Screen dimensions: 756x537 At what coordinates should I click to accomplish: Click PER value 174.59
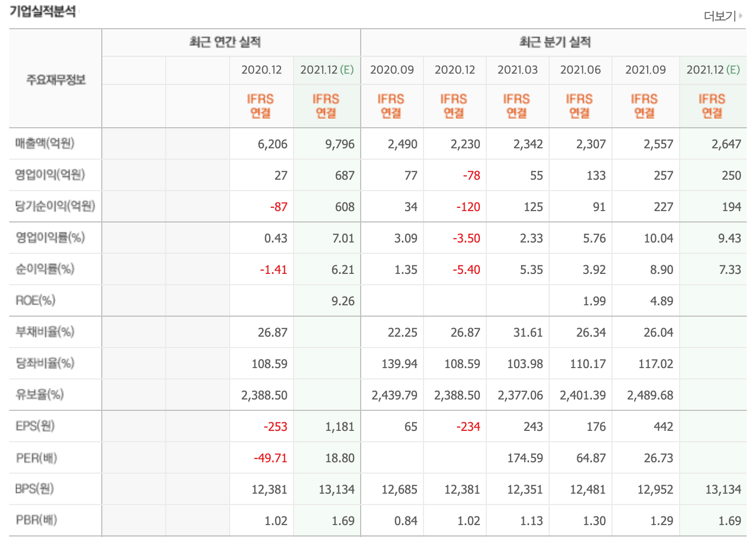point(525,459)
